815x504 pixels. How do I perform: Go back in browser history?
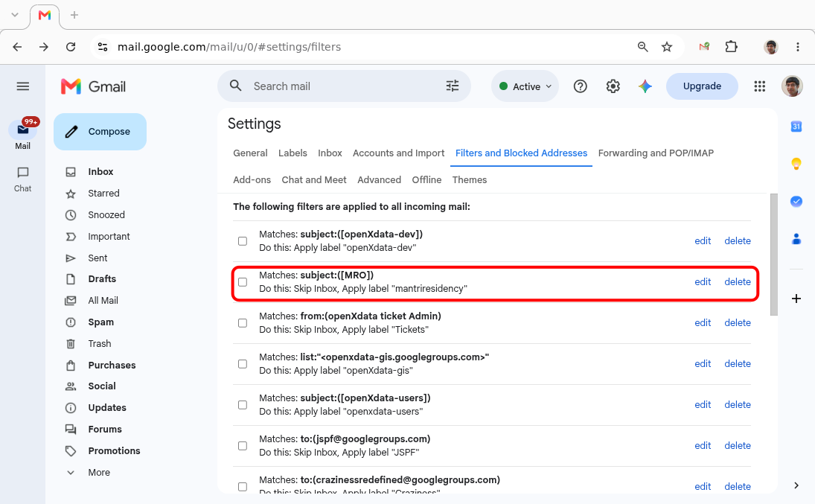click(17, 47)
